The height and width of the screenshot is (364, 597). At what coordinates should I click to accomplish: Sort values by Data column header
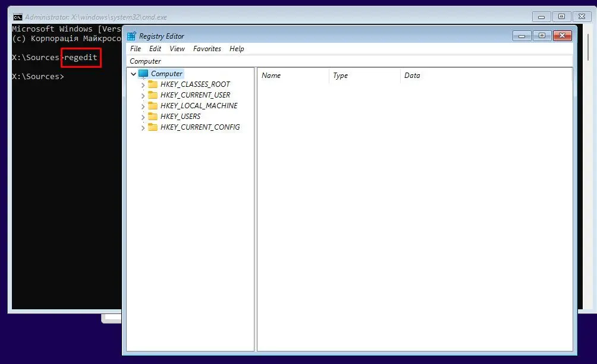[486, 76]
